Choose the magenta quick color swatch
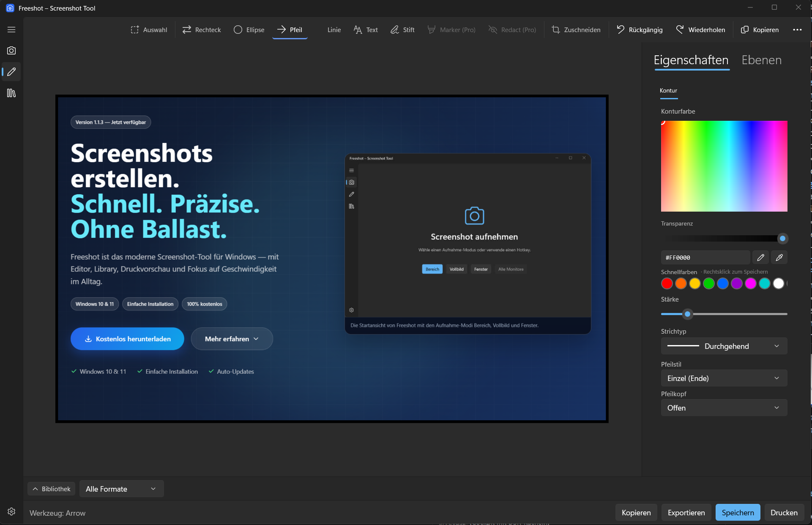This screenshot has width=812, height=525. point(750,284)
